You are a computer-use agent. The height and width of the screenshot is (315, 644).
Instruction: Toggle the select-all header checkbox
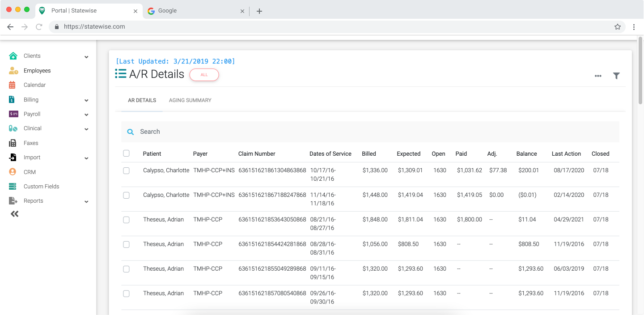(x=126, y=153)
